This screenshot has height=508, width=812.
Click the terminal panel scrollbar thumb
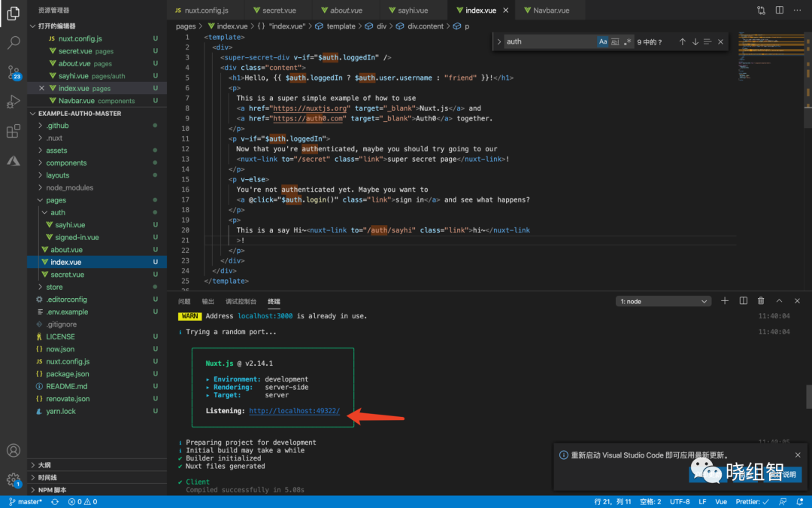808,395
